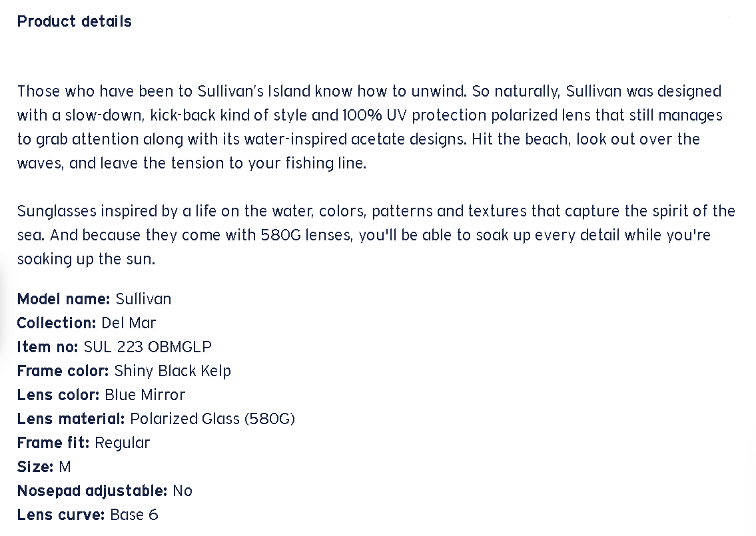
Task: Click the Base 6 lens curve value
Action: click(x=134, y=515)
